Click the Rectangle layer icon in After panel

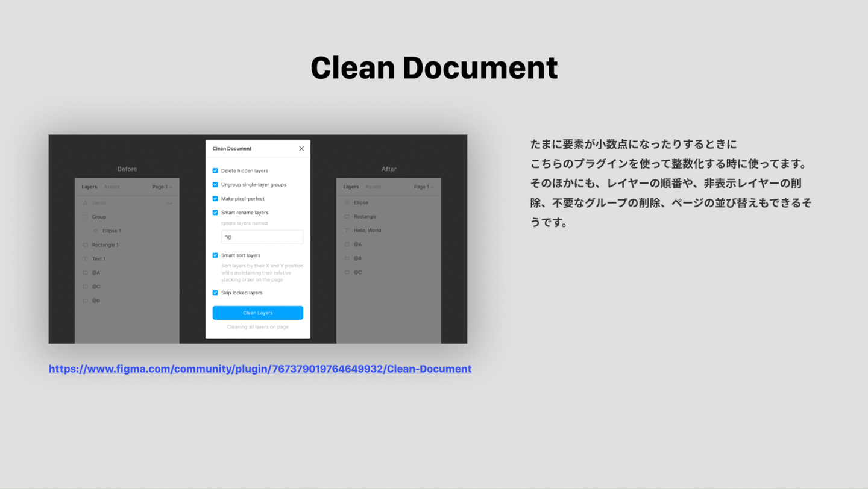point(347,217)
